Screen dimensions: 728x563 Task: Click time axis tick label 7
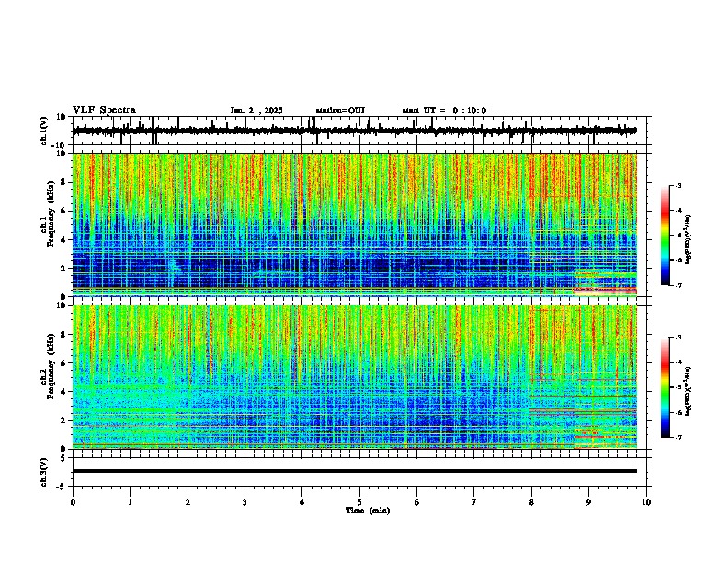click(x=474, y=502)
